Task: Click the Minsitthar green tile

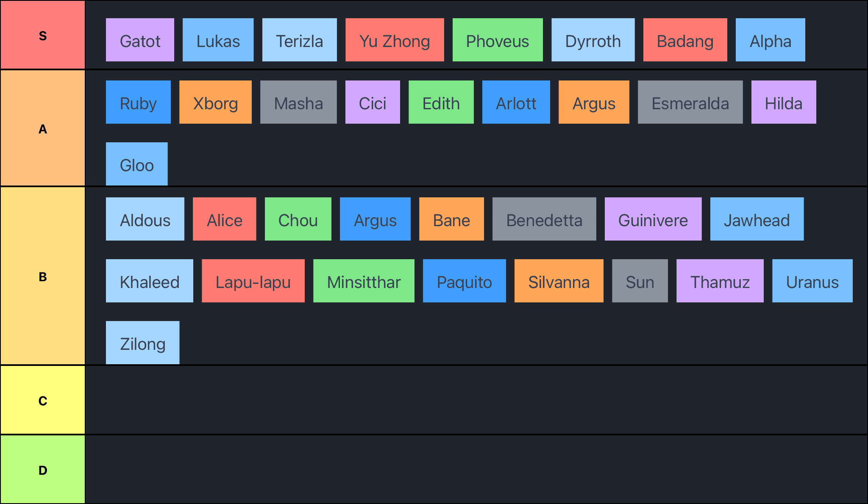Action: [364, 281]
